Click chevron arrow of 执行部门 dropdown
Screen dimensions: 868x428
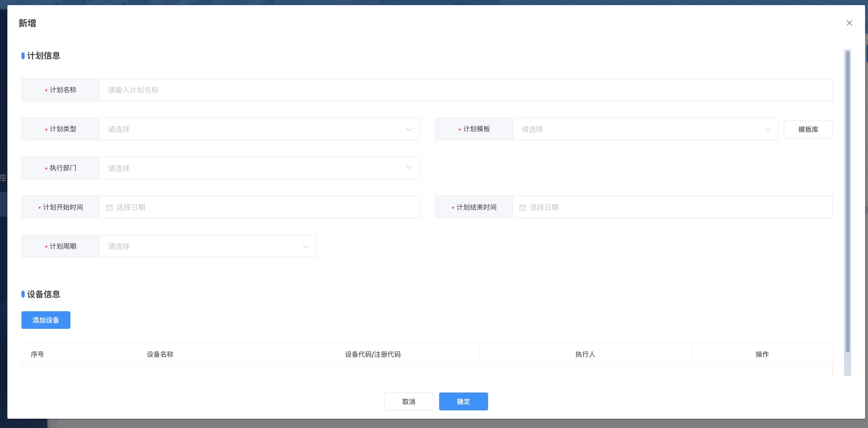tap(409, 168)
